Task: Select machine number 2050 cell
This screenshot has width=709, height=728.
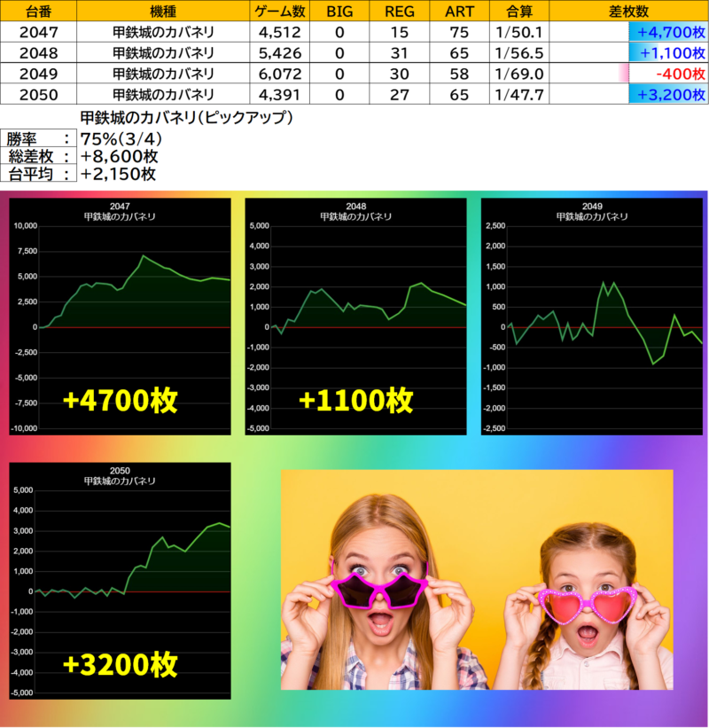Action: [38, 95]
